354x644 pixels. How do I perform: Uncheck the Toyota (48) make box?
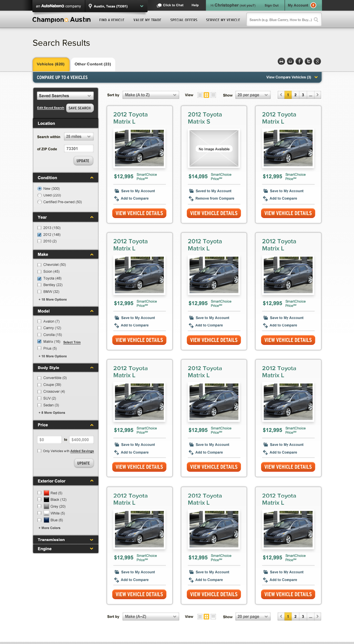coord(39,278)
